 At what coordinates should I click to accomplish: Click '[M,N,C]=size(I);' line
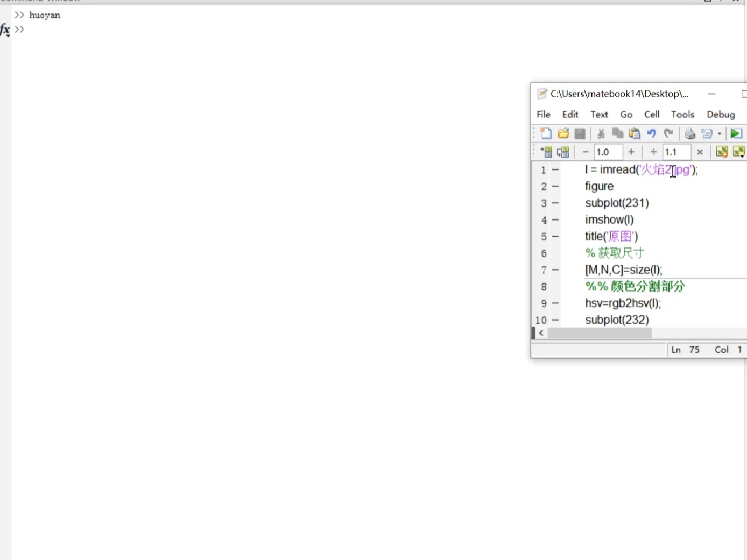624,270
